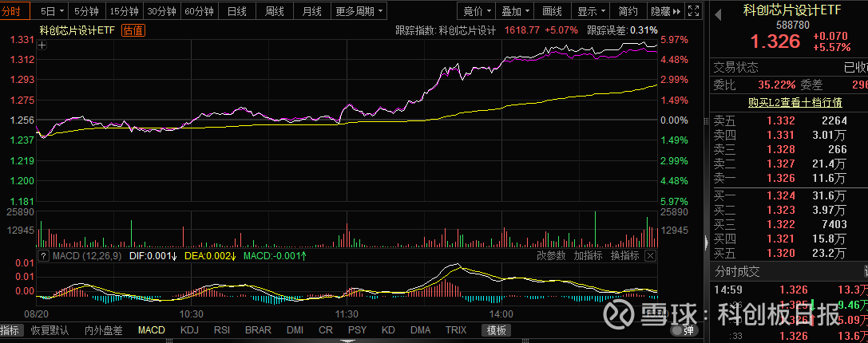
Task: Click the 买五 price 1.320
Action: pyautogui.click(x=780, y=253)
